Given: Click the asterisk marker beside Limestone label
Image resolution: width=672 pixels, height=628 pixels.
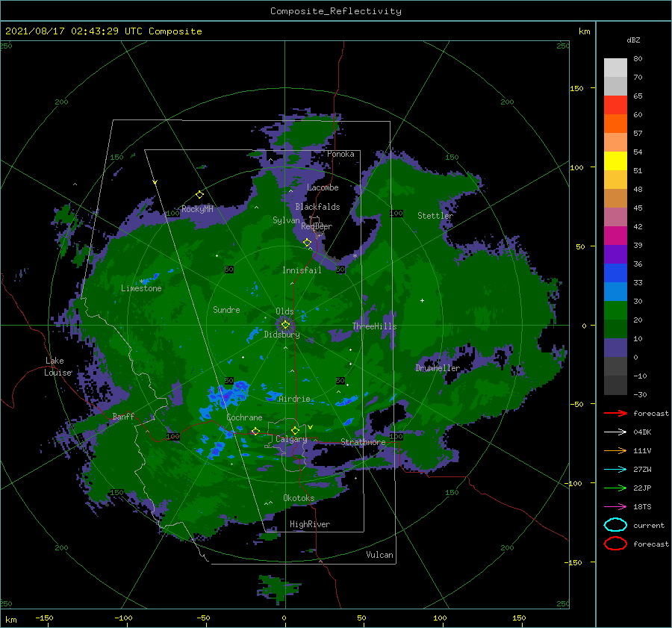Looking at the screenshot, I should [141, 282].
